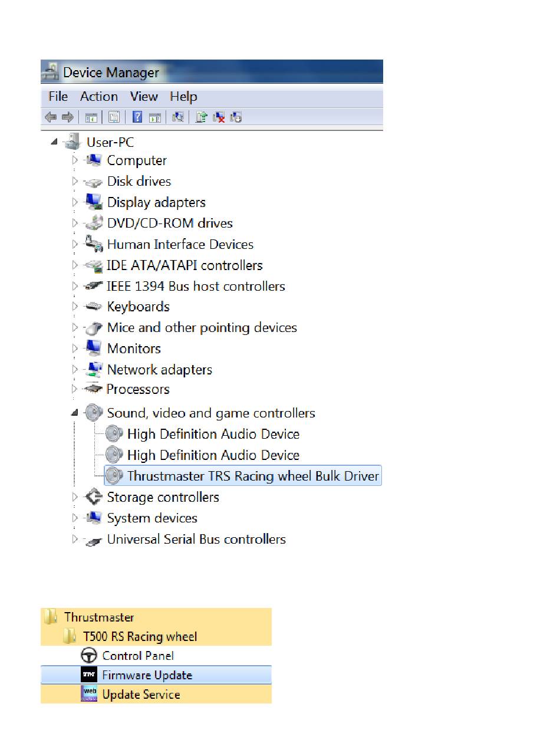Screen dimensions: 560x743
Task: Open the File menu
Action: coord(58,96)
